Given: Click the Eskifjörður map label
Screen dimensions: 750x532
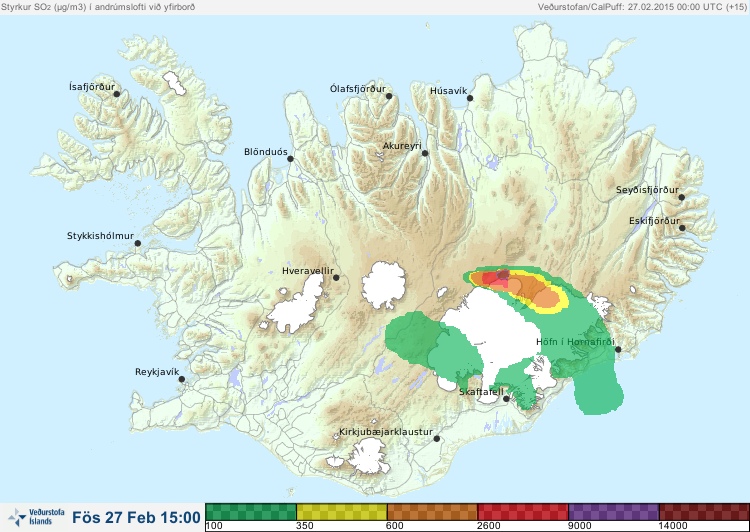Looking at the screenshot, I should (x=654, y=221).
